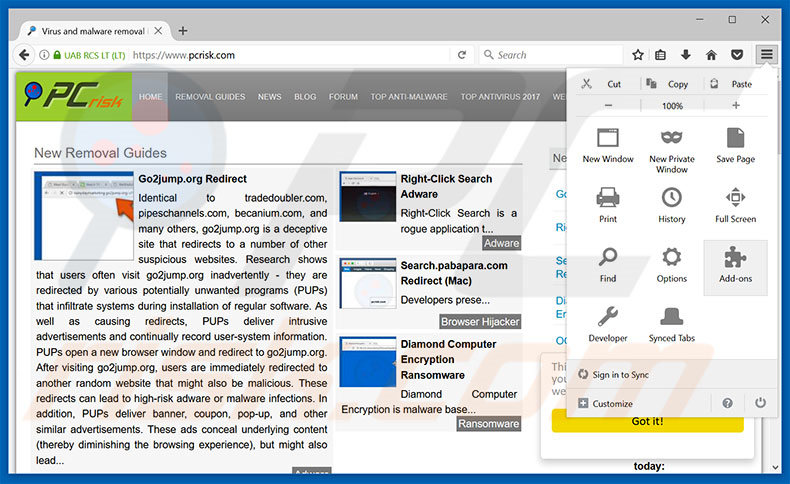Click the page scrollbar down arrow
Screen dimensions: 790x484
(775, 467)
